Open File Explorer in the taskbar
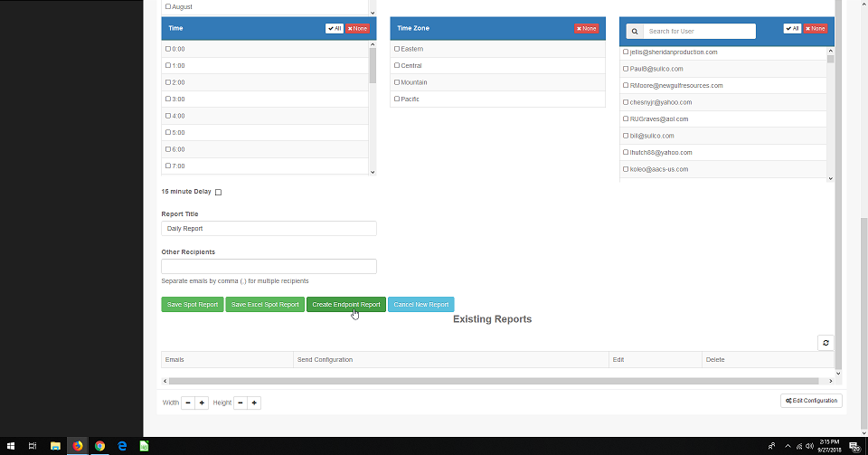The image size is (868, 455). (x=55, y=446)
